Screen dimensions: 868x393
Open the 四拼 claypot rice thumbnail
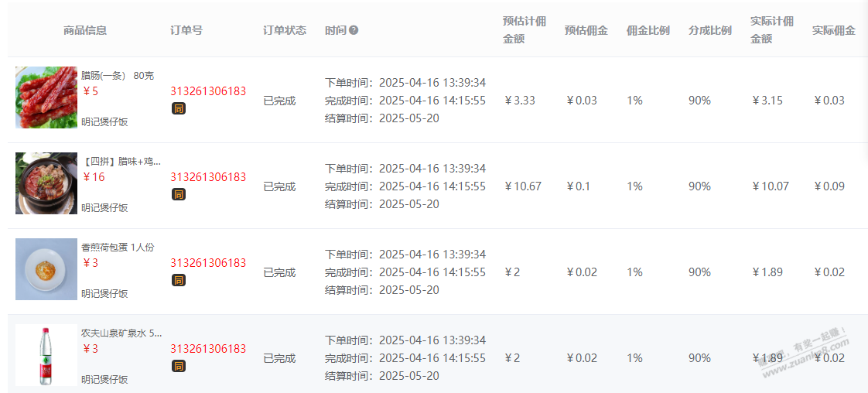click(x=46, y=183)
